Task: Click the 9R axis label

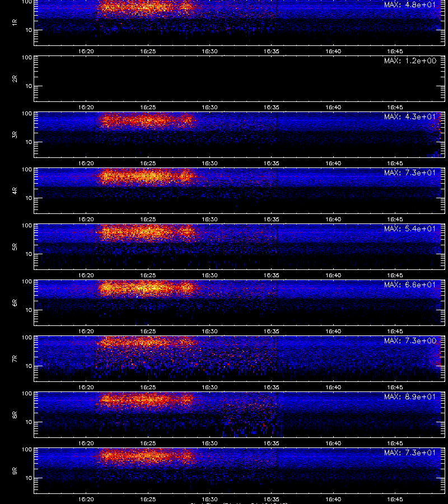Action: coord(15,470)
